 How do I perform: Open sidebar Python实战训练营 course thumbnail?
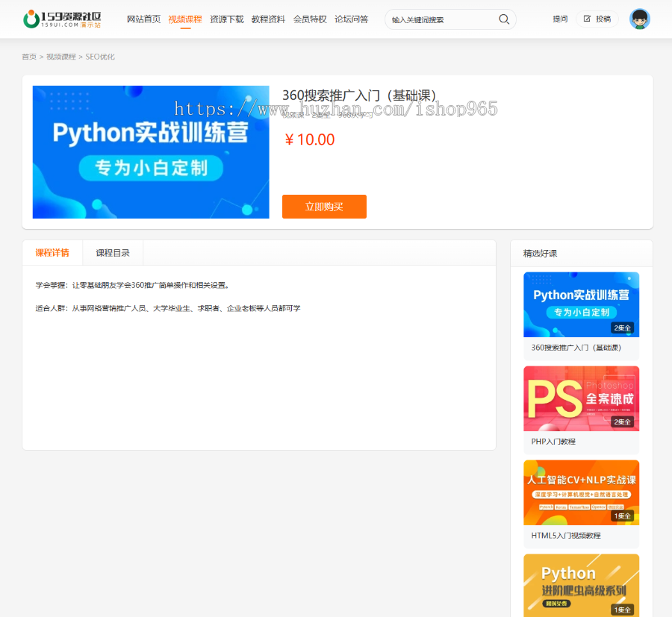(581, 304)
